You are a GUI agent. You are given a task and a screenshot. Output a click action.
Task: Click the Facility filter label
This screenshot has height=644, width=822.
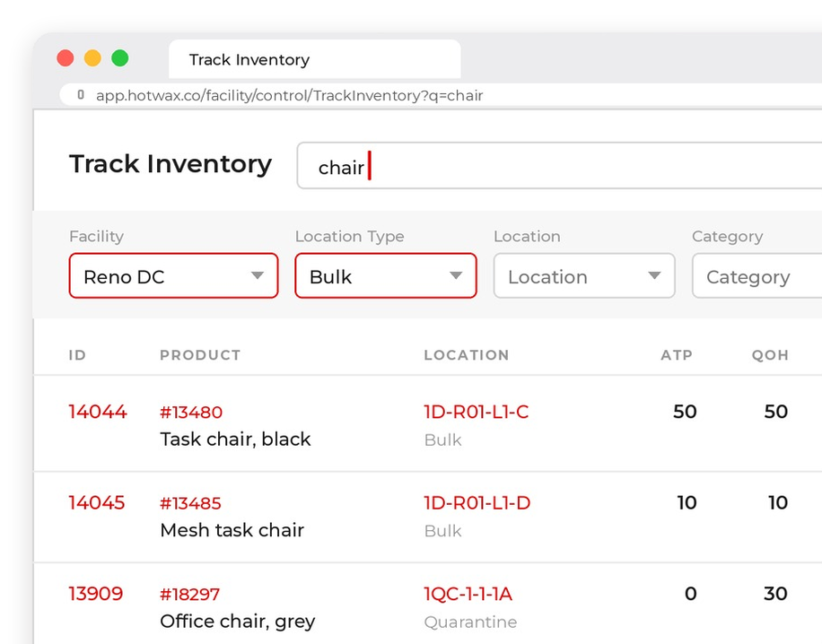pyautogui.click(x=96, y=236)
